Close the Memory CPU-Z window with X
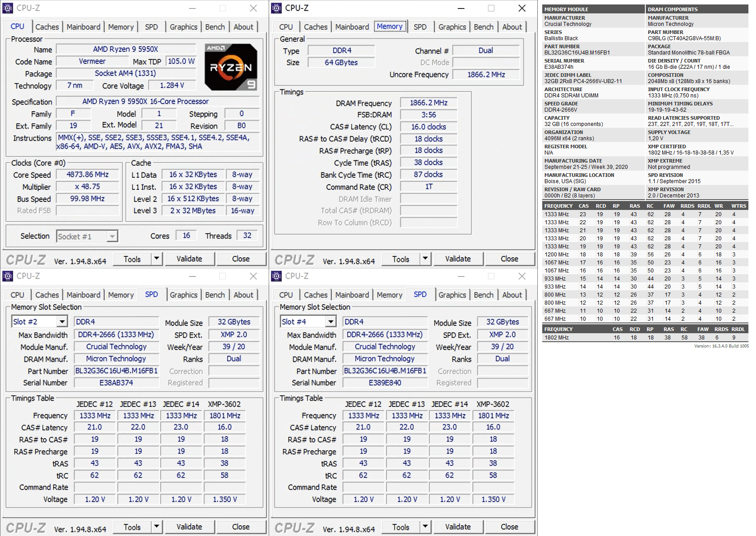Screen dimensions: 756x536 point(522,8)
